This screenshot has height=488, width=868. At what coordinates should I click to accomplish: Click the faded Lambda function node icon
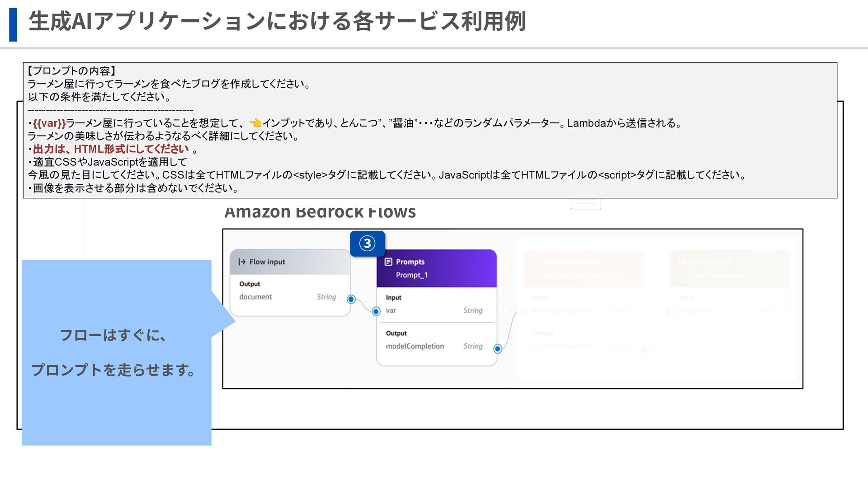(x=535, y=262)
